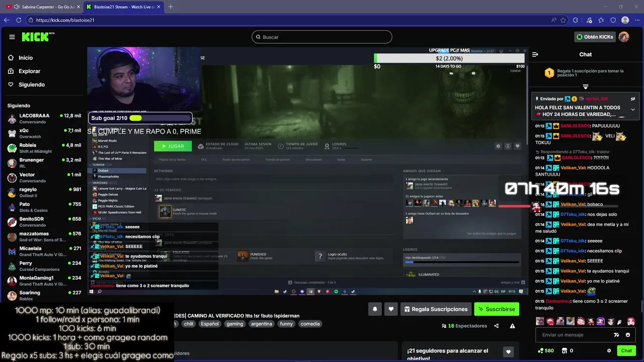The height and width of the screenshot is (362, 644).
Task: Click the translate icon in message box
Action: coord(616,335)
